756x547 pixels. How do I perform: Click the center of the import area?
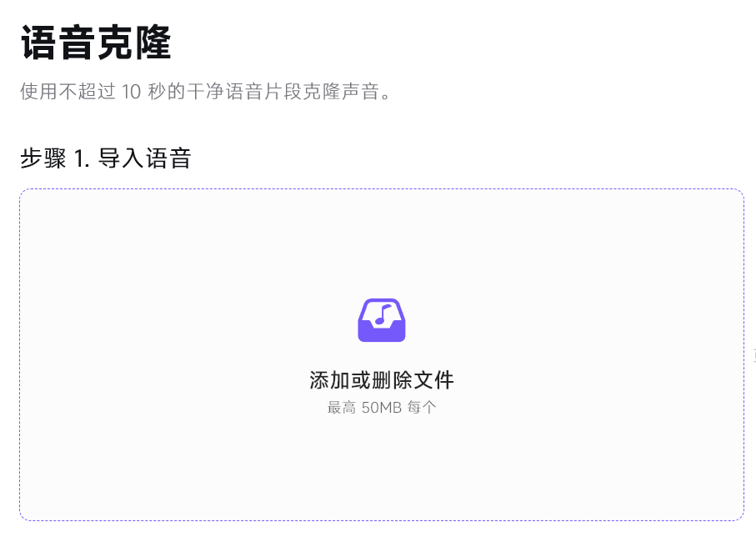coord(382,353)
